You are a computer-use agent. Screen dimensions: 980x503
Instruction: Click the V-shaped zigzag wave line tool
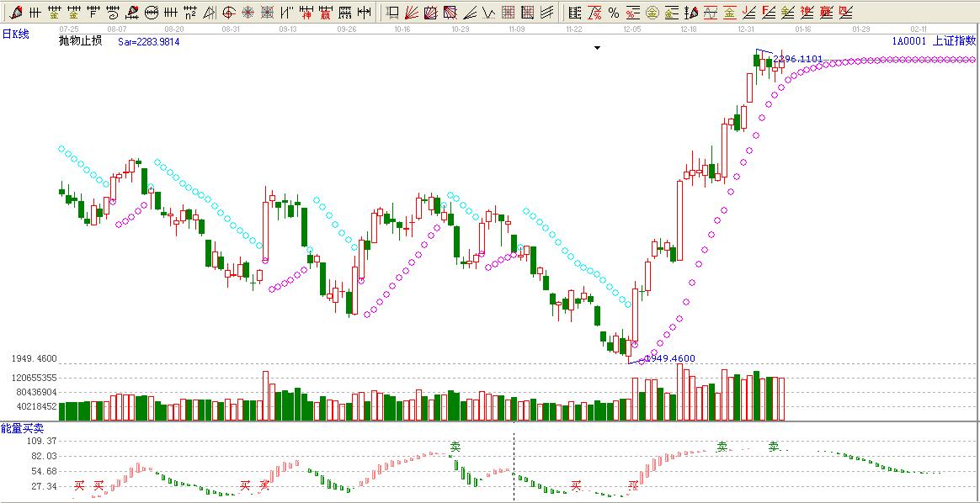pyautogui.click(x=489, y=13)
